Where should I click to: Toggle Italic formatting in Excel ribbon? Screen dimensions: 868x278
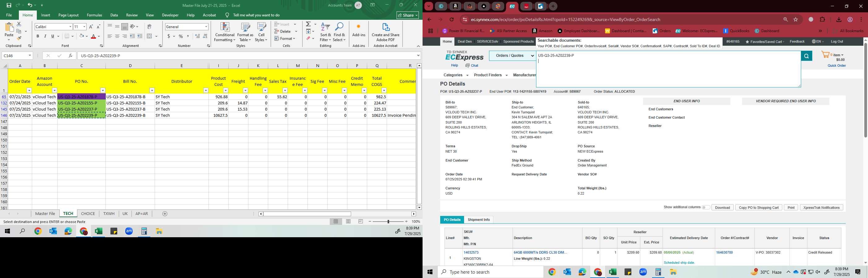45,36
